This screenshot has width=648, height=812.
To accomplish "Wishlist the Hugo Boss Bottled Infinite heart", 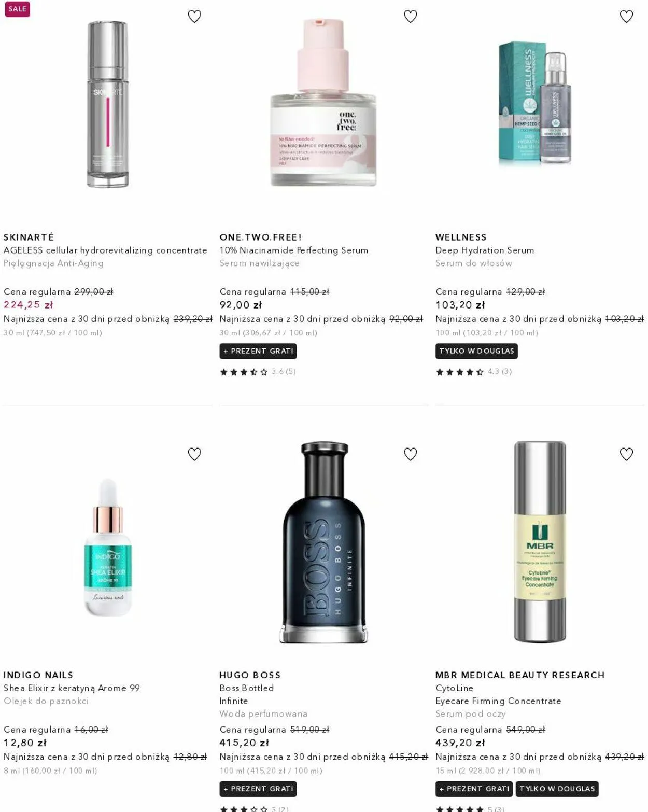I will (x=411, y=454).
